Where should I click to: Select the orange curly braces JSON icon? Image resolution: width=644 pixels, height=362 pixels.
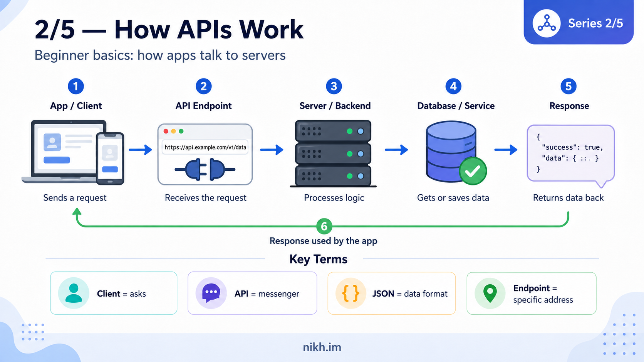point(351,293)
